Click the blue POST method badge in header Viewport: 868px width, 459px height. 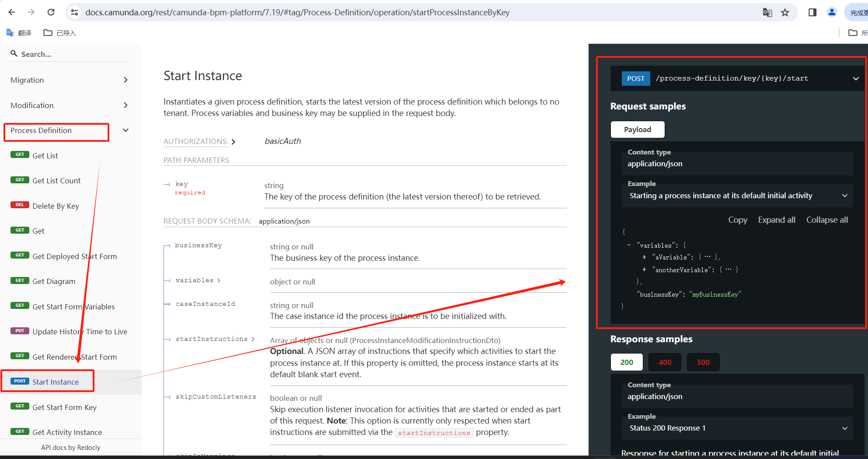click(x=636, y=78)
